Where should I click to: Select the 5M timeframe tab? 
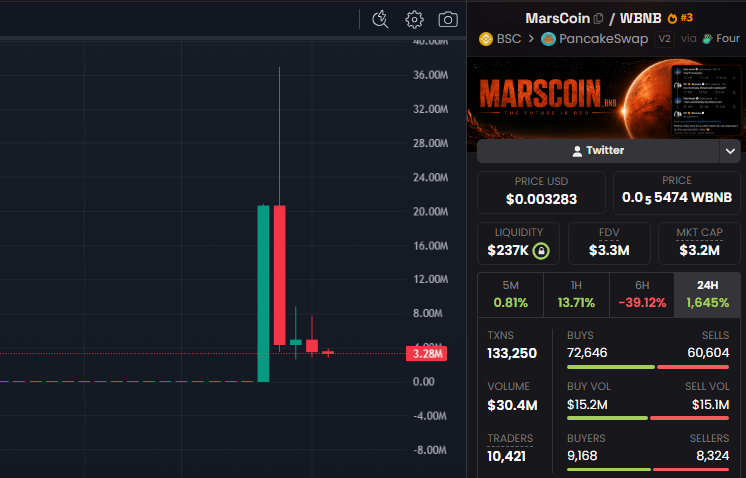click(x=510, y=294)
